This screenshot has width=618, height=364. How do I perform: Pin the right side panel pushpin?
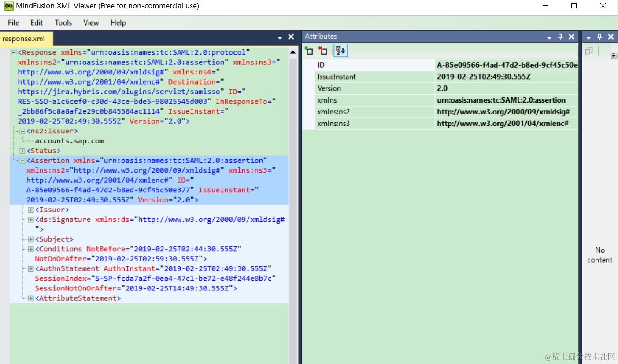(599, 37)
